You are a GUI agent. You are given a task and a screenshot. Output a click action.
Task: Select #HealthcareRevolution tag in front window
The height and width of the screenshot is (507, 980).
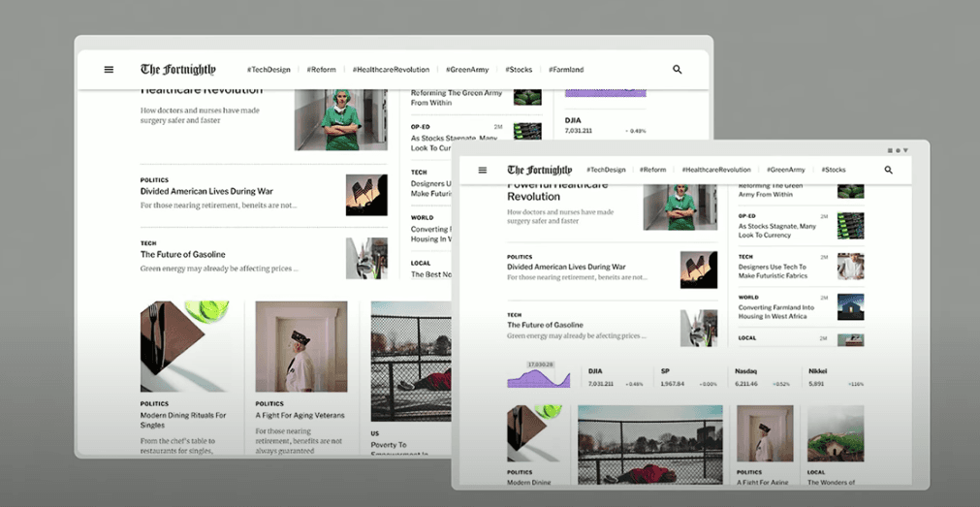click(716, 170)
